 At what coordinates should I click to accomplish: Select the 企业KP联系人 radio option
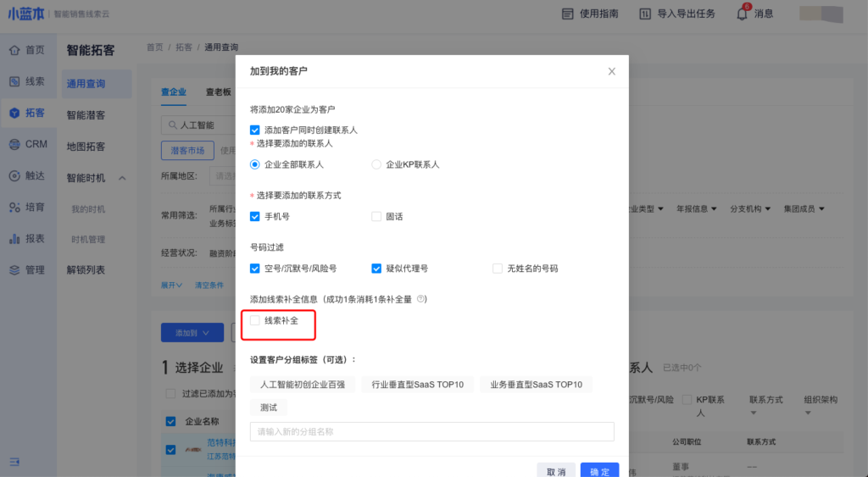pyautogui.click(x=376, y=164)
